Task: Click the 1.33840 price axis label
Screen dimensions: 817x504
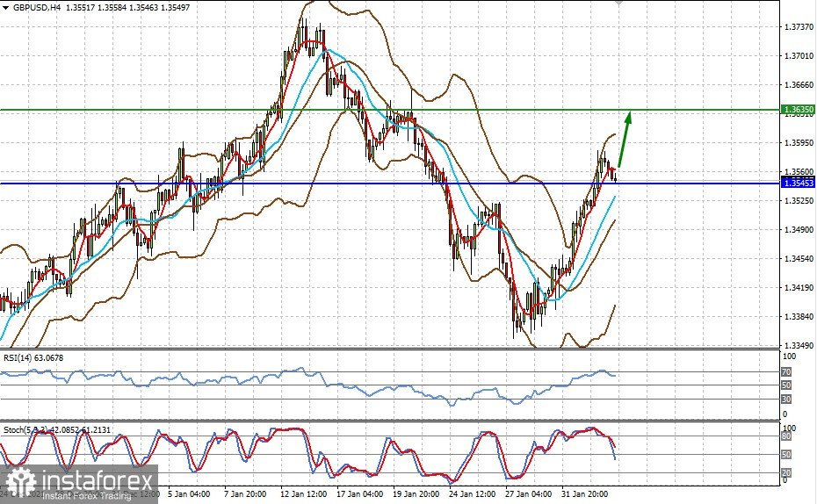Action: click(x=799, y=317)
